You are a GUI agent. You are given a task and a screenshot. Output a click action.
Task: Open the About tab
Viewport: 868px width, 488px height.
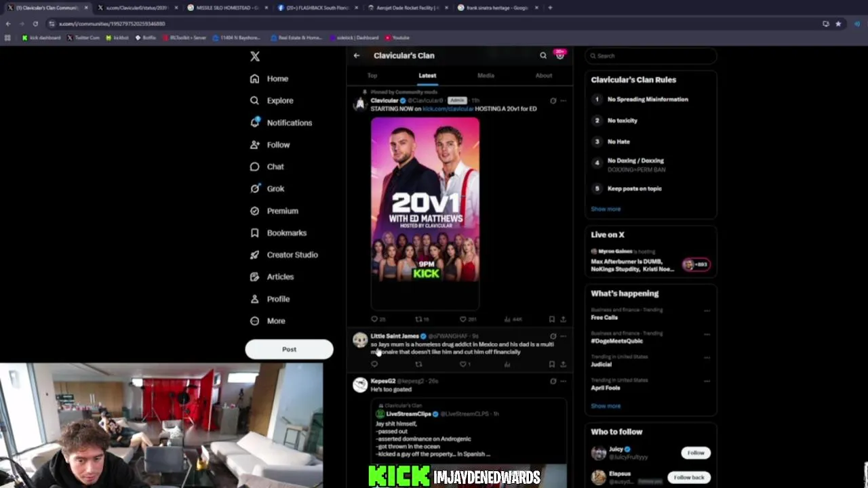click(x=544, y=76)
